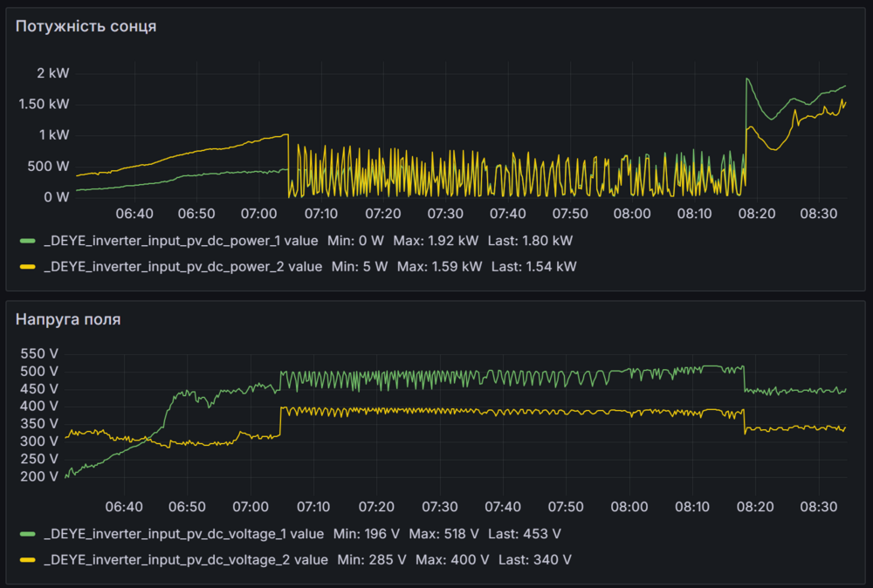This screenshot has height=588, width=873.
Task: Click 07:30 tick on solar power time axis
Action: point(445,214)
